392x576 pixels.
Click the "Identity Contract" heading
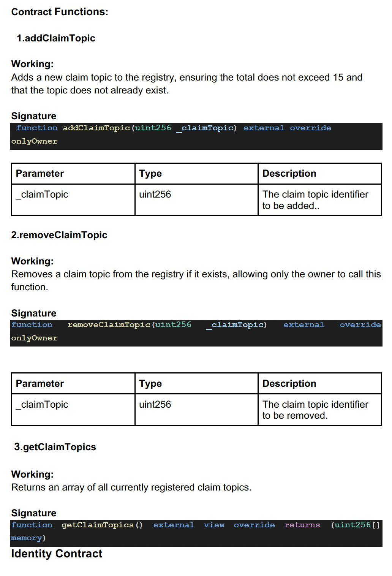pyautogui.click(x=57, y=554)
